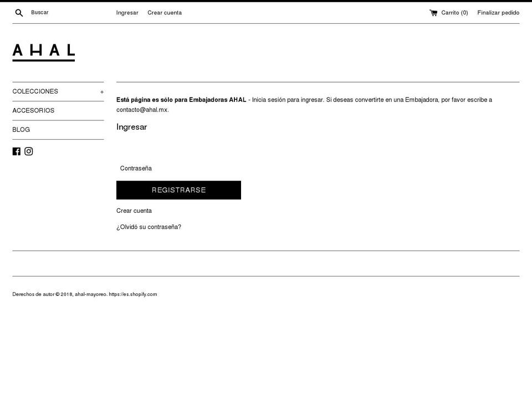Image resolution: width=532 pixels, height=399 pixels.
Task: Click Crear cuenta below the login form
Action: [x=134, y=211]
